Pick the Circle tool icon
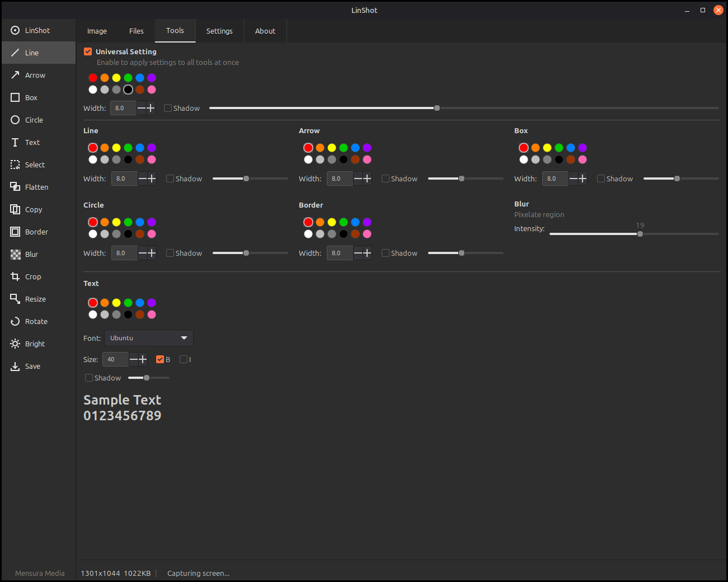This screenshot has width=728, height=582. pos(15,120)
